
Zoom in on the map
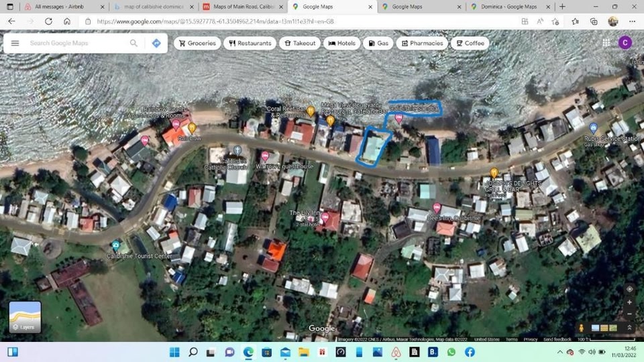click(629, 302)
